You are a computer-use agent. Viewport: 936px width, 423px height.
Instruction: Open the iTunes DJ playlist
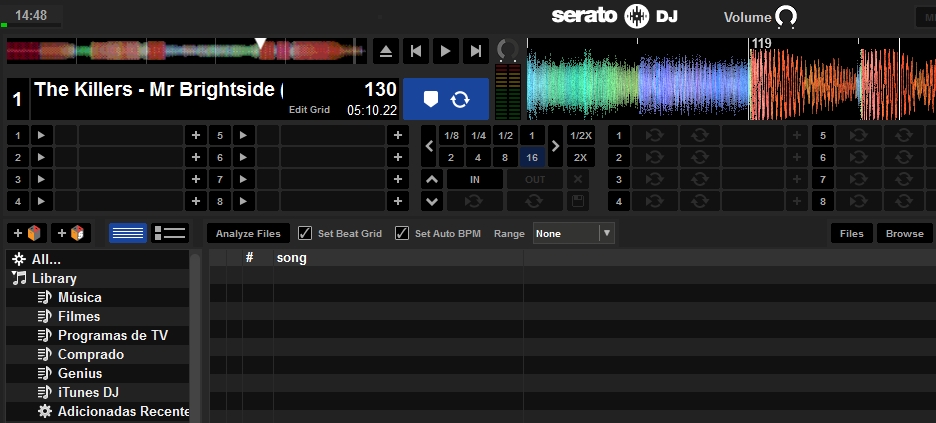(98, 393)
